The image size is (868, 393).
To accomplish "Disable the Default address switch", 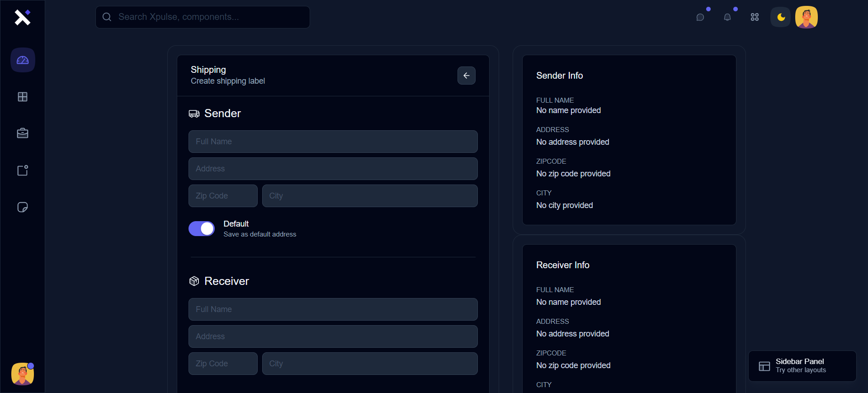I will click(202, 229).
